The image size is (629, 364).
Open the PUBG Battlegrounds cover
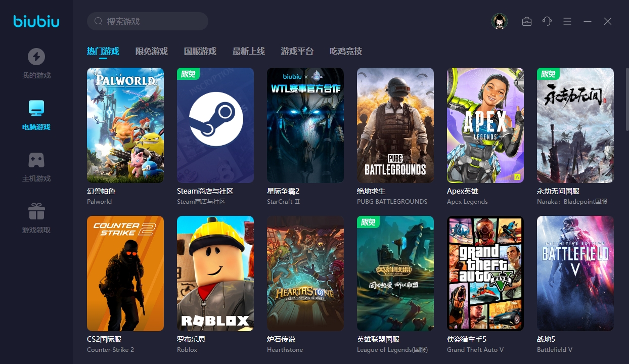pos(395,125)
